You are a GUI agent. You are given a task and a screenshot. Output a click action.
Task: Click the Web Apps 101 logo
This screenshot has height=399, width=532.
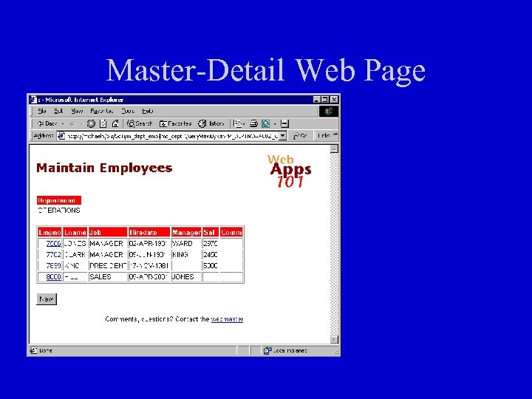tap(289, 171)
